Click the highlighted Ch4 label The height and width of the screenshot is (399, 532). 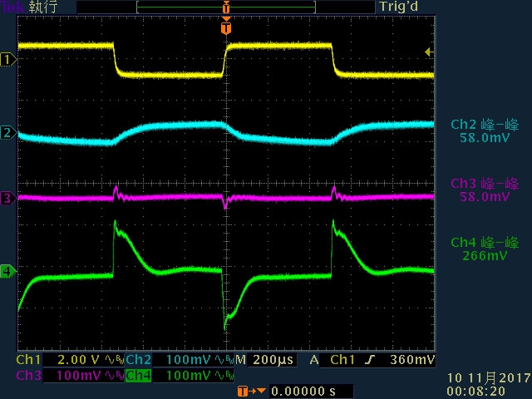click(x=139, y=375)
